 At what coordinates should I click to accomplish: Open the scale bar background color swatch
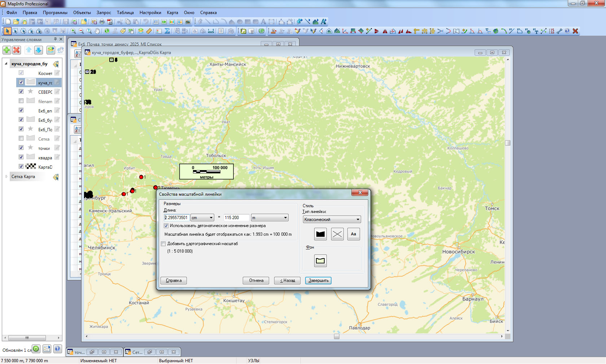[320, 261]
